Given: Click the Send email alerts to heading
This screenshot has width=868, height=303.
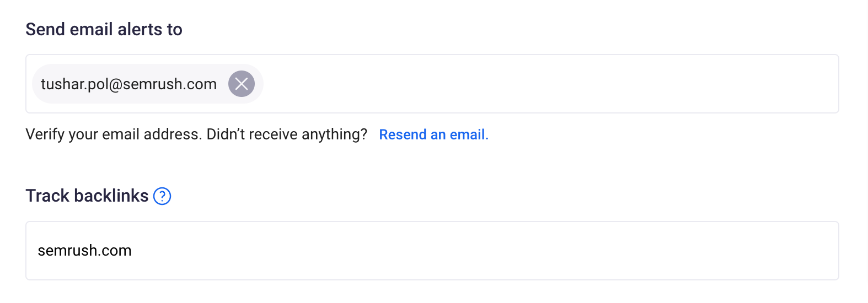Looking at the screenshot, I should (x=104, y=29).
